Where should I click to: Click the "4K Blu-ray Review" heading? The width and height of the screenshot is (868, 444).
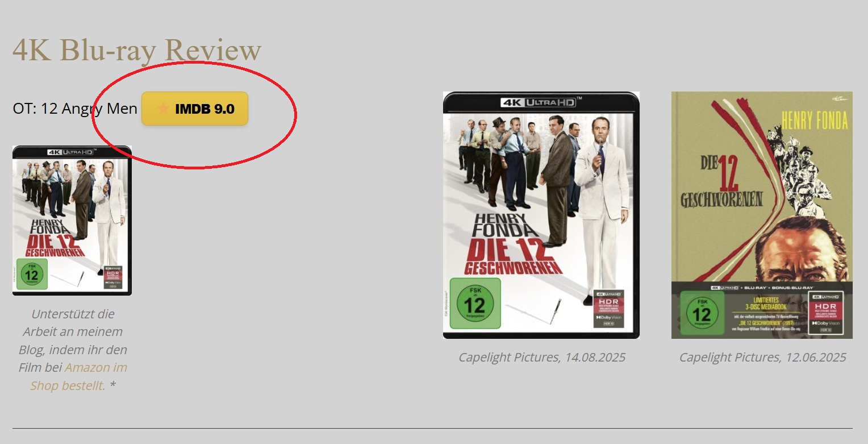click(x=137, y=50)
